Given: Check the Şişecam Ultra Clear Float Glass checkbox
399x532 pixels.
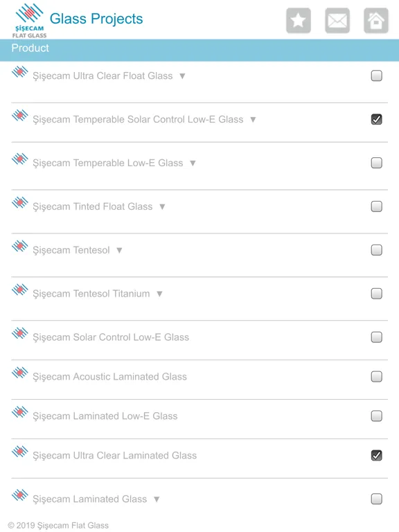Looking at the screenshot, I should (376, 76).
